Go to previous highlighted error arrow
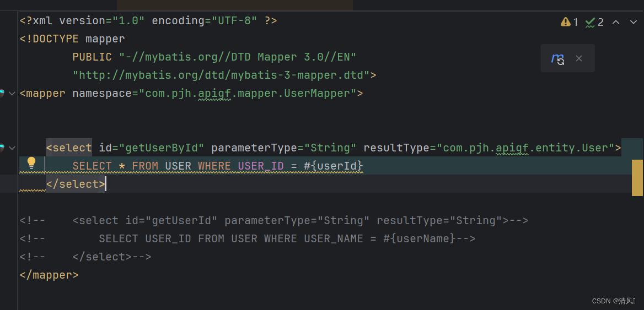This screenshot has width=644, height=310. tap(616, 21)
